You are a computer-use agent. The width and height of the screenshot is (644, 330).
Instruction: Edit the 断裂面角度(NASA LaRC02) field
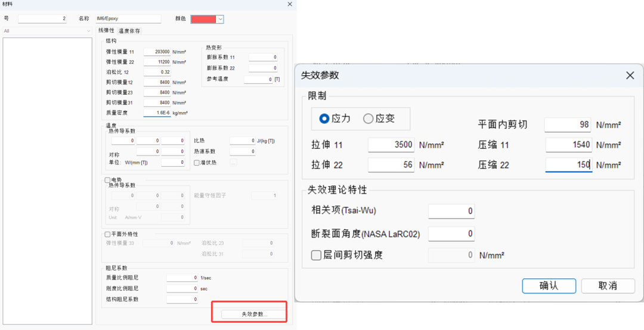coord(451,234)
